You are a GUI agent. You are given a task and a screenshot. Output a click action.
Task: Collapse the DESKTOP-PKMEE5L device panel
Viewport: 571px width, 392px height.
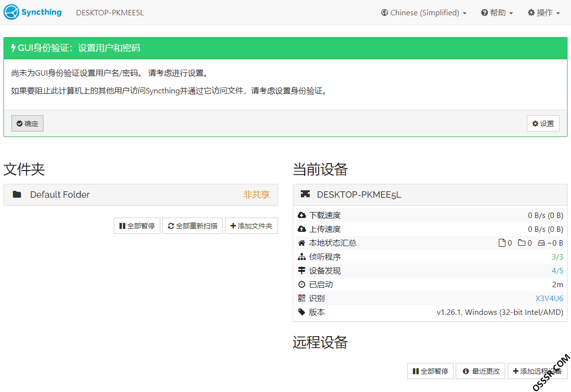click(x=430, y=195)
